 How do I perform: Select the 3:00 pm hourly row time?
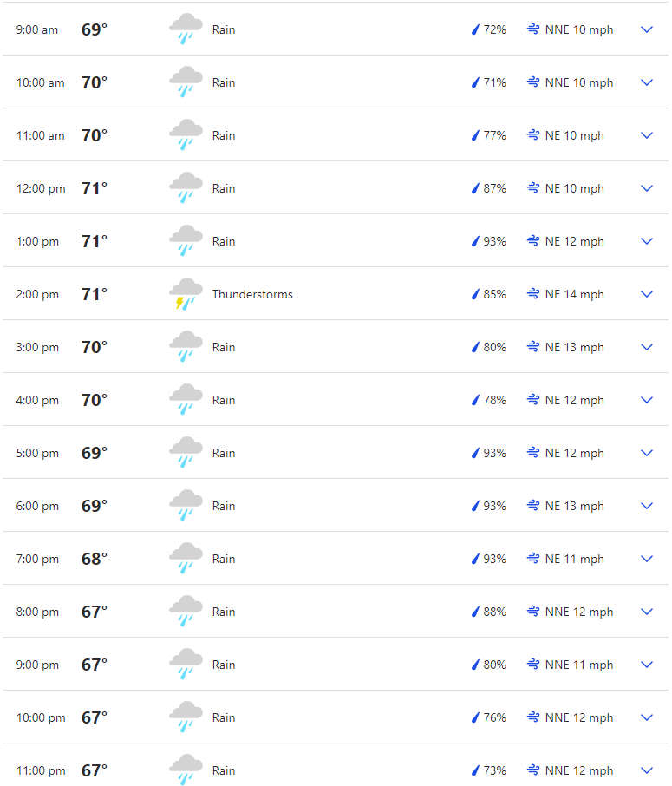click(37, 347)
